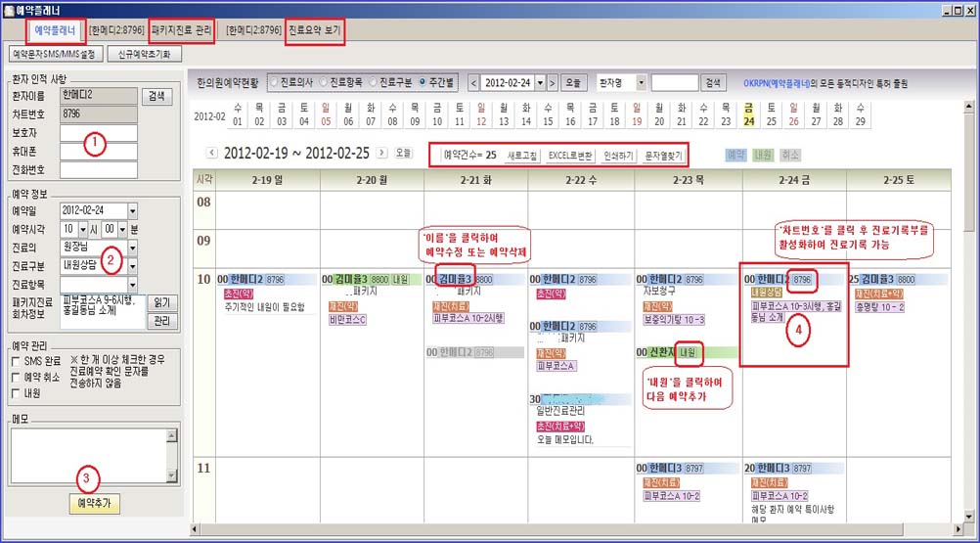This screenshot has height=543, width=980.
Task: Select the 진료의사 radio button
Action: [275, 82]
